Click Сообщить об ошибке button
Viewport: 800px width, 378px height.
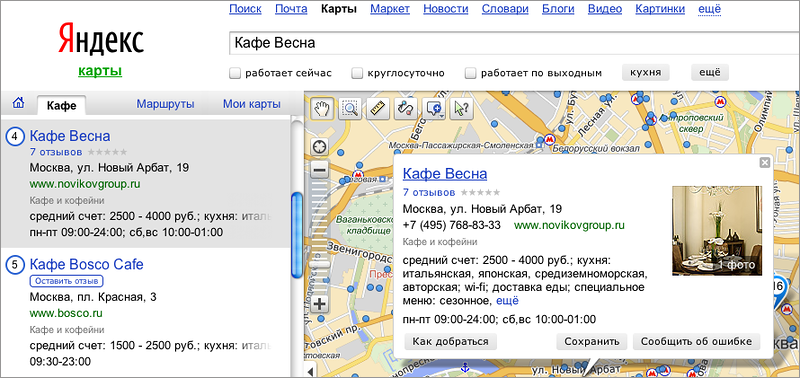tap(696, 341)
